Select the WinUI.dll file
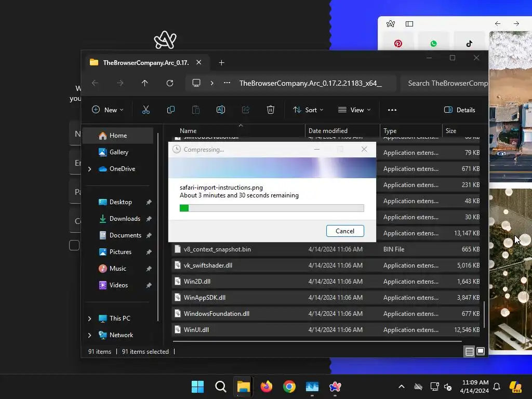 (x=326, y=330)
